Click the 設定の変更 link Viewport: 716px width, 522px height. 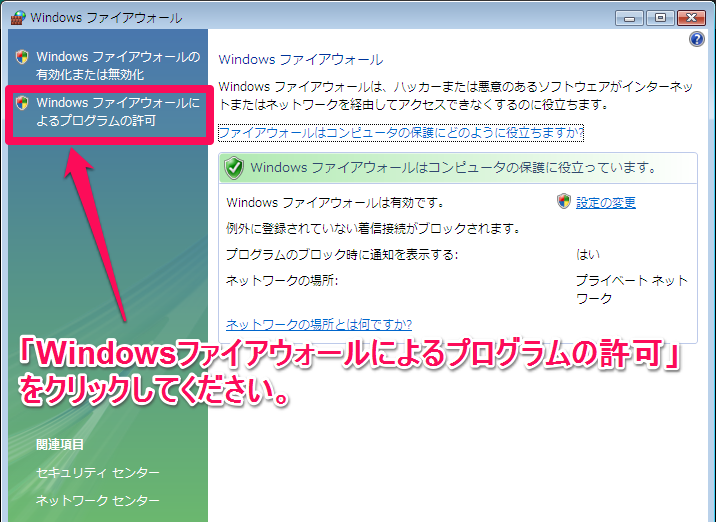(605, 202)
